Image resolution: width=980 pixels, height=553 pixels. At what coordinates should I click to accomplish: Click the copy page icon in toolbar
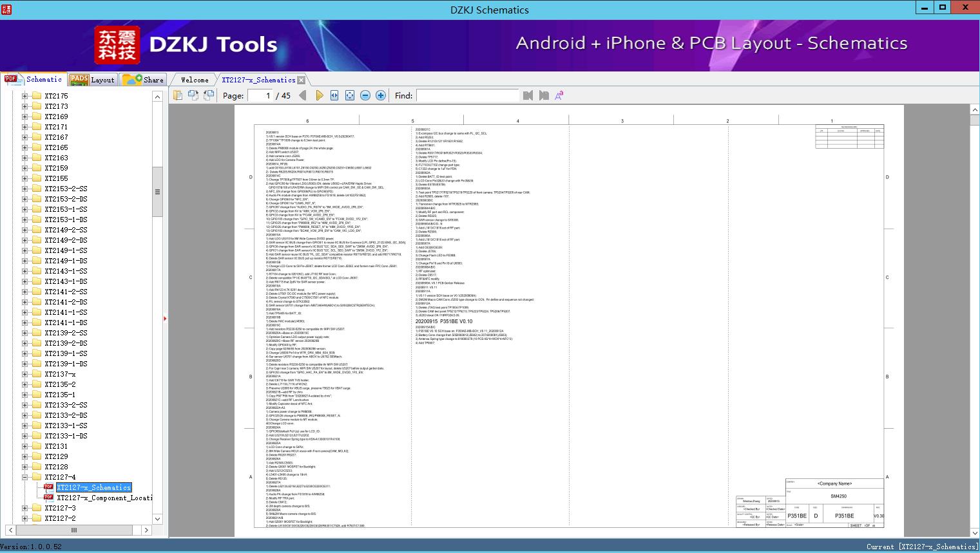click(x=178, y=95)
